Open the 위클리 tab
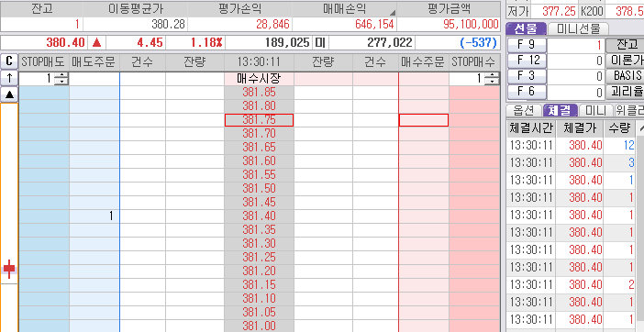The height and width of the screenshot is (332, 644). tap(628, 110)
